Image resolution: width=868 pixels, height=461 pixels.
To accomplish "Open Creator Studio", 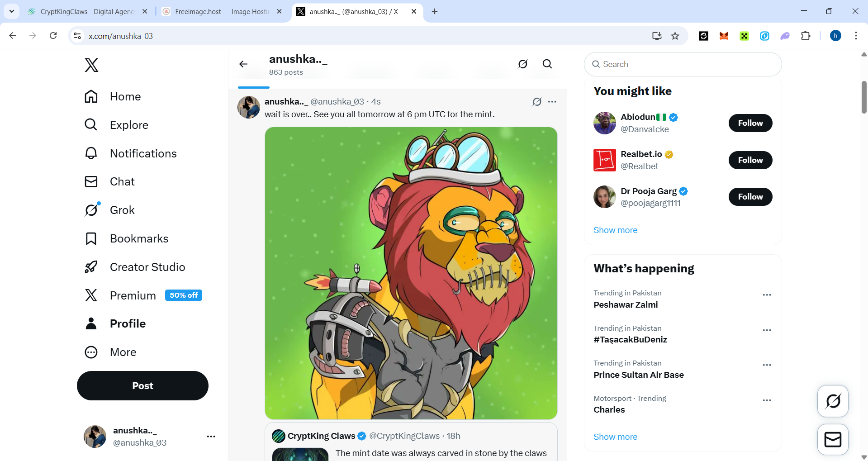I will [135, 267].
